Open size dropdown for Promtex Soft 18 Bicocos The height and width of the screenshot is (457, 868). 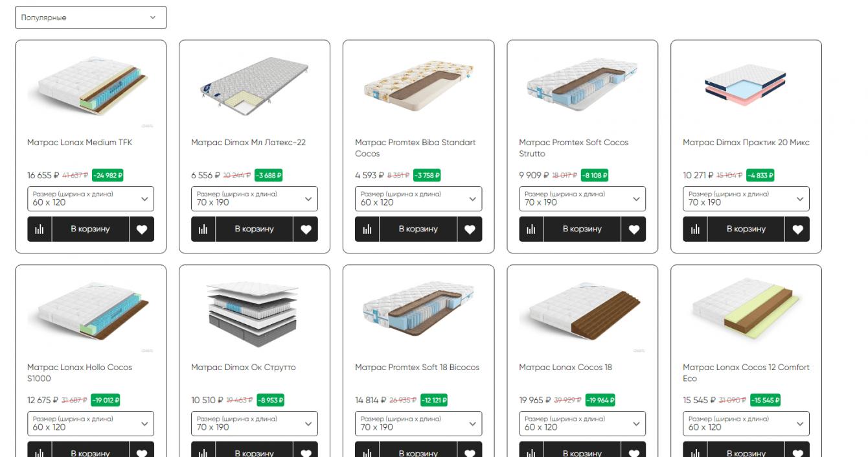[418, 424]
